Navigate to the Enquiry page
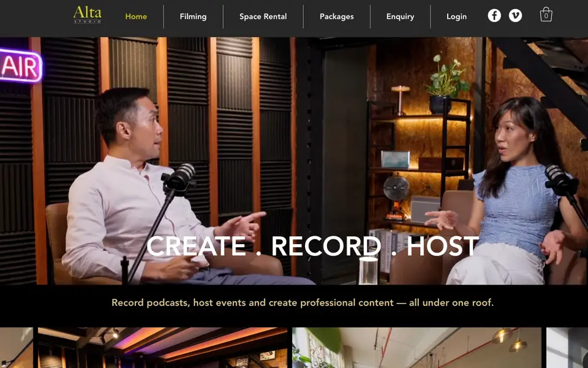This screenshot has height=368, width=588. coord(400,17)
